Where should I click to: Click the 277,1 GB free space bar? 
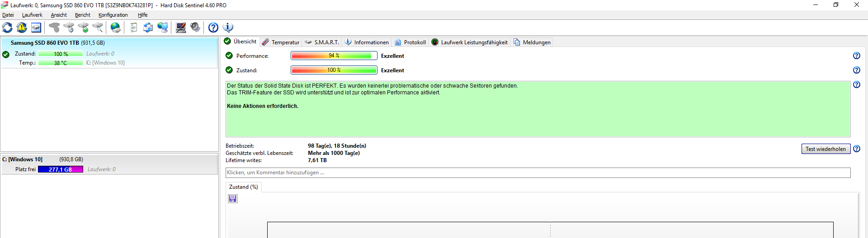coord(61,169)
